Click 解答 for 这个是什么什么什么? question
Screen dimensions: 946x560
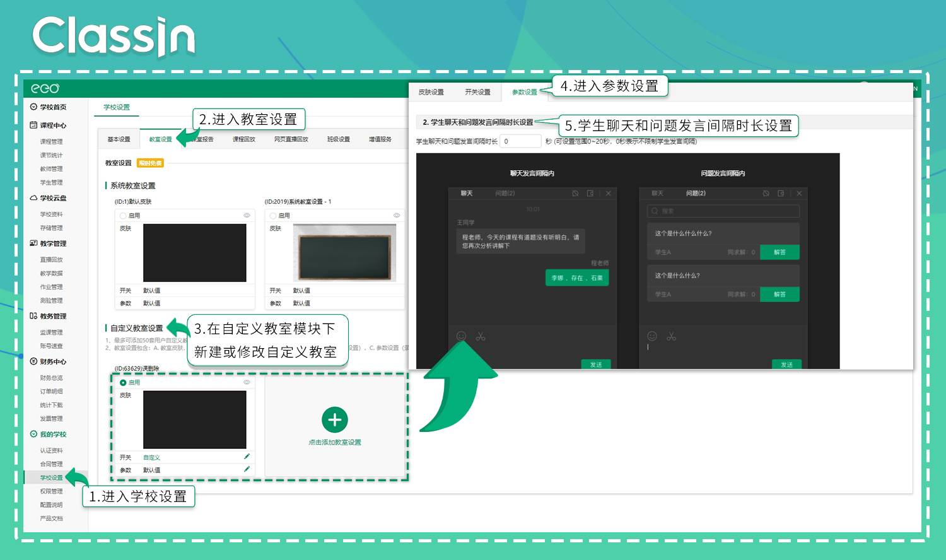[780, 252]
